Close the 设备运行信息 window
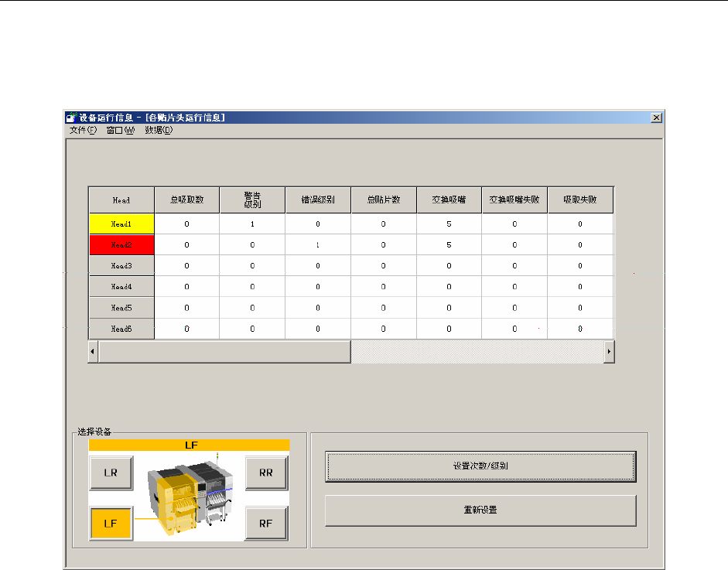The image size is (728, 570). click(x=656, y=118)
